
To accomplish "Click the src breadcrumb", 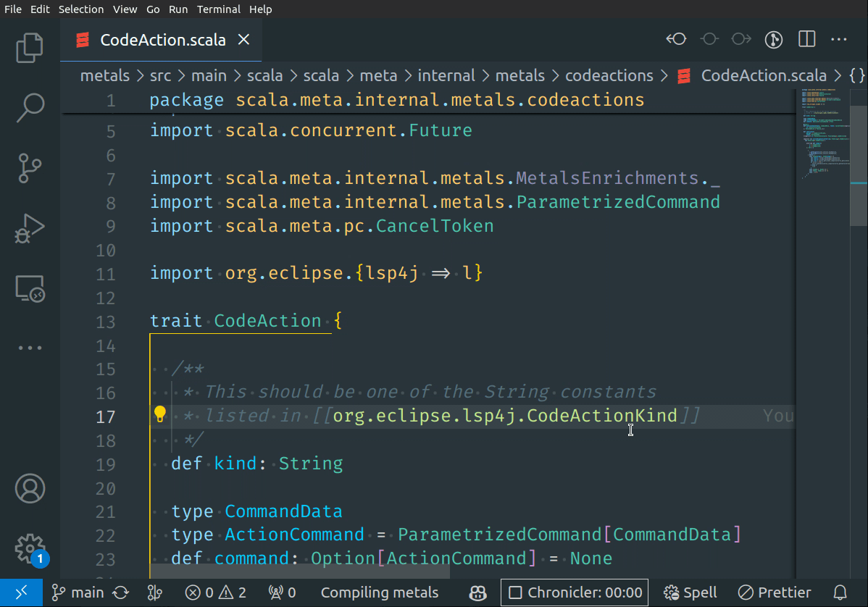I will (161, 76).
